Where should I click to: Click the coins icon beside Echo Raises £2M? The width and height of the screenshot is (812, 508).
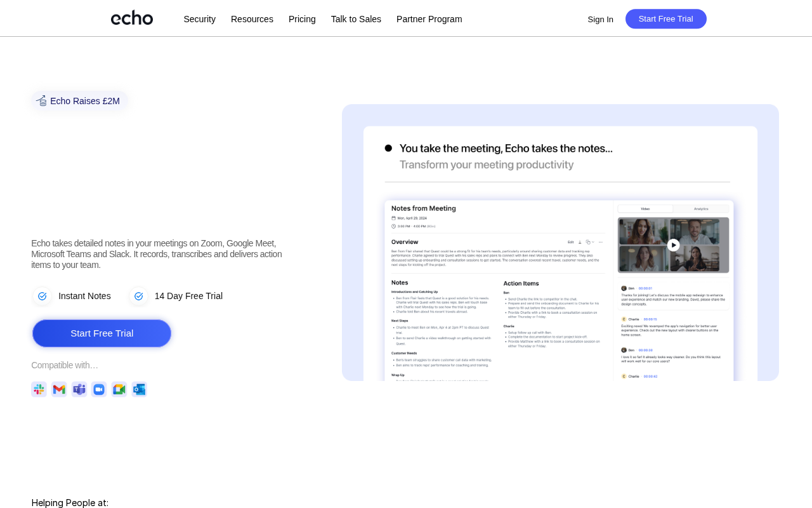click(42, 101)
